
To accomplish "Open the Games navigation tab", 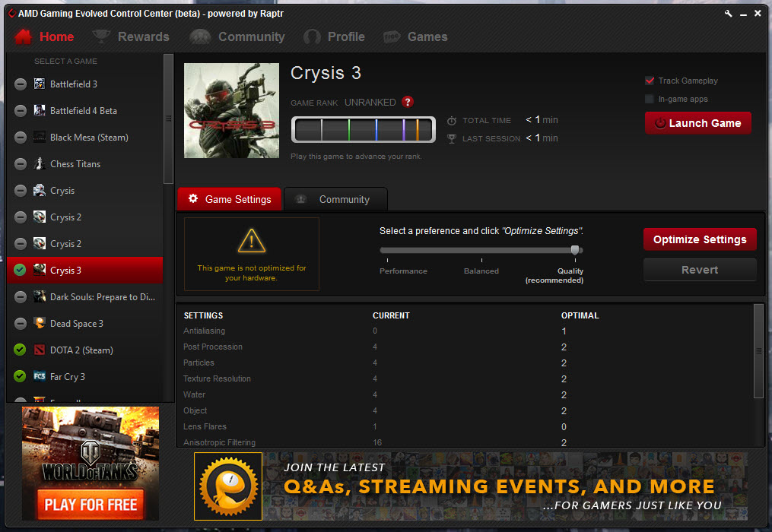I will point(415,37).
